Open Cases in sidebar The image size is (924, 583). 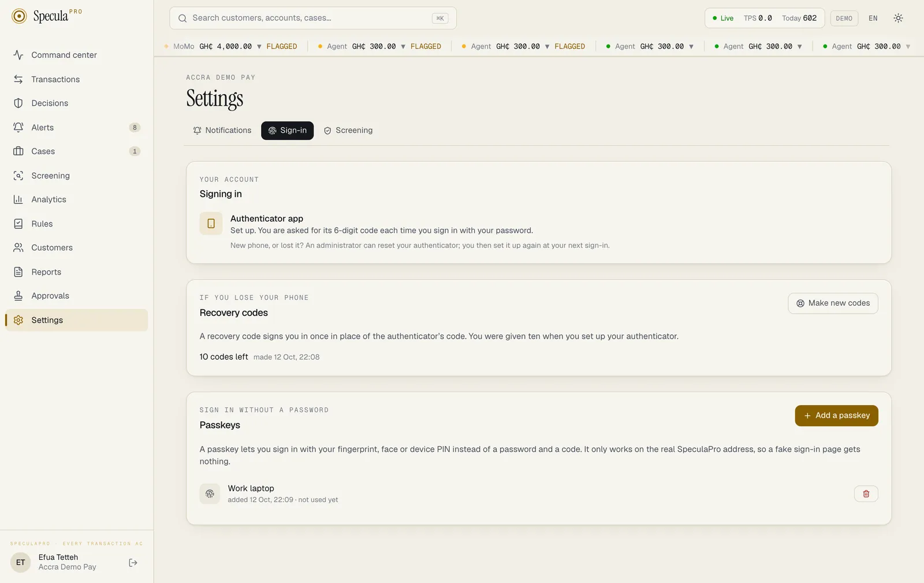pos(76,151)
